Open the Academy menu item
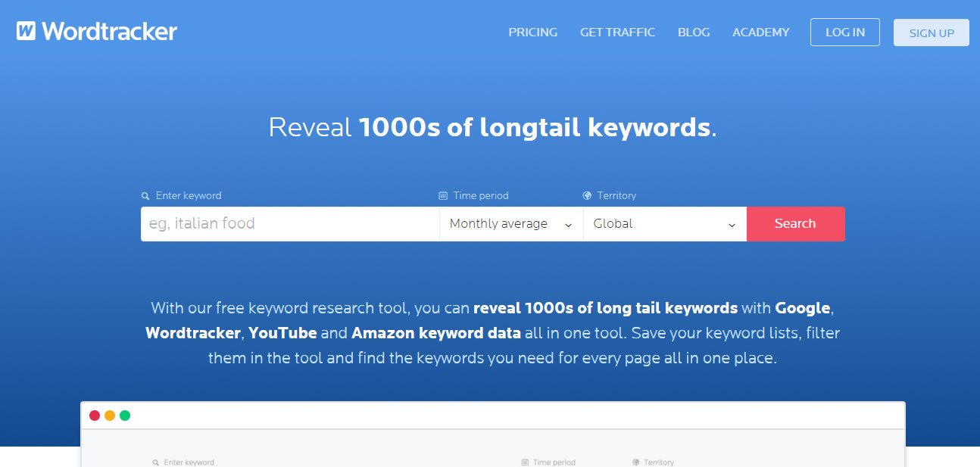This screenshot has width=980, height=467. (x=760, y=33)
